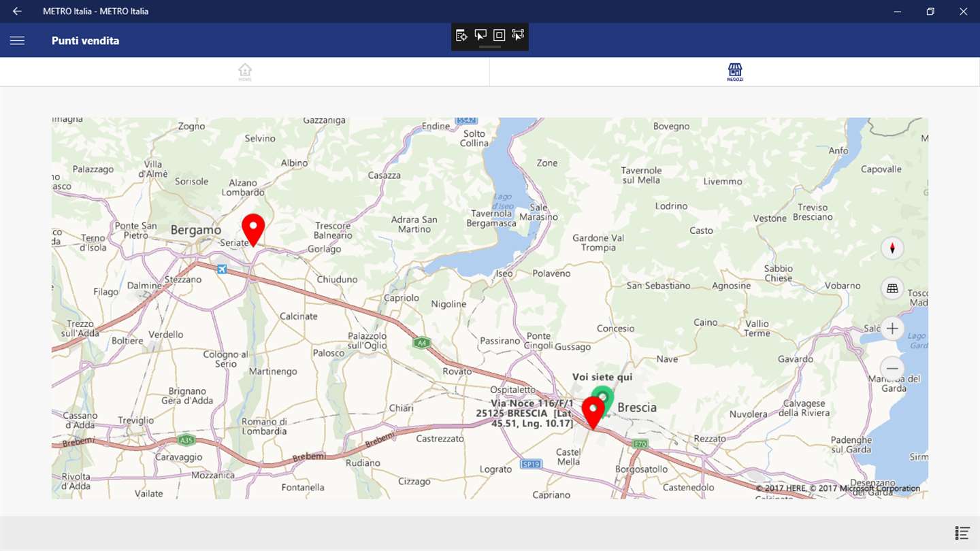Viewport: 980px width, 551px height.
Task: Click the Gardone Val Trompia label
Action: pos(598,243)
